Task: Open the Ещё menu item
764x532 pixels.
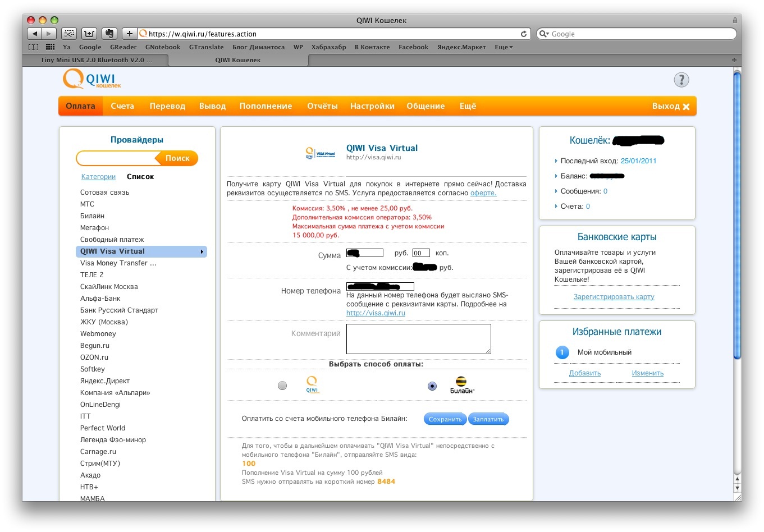Action: tap(468, 106)
